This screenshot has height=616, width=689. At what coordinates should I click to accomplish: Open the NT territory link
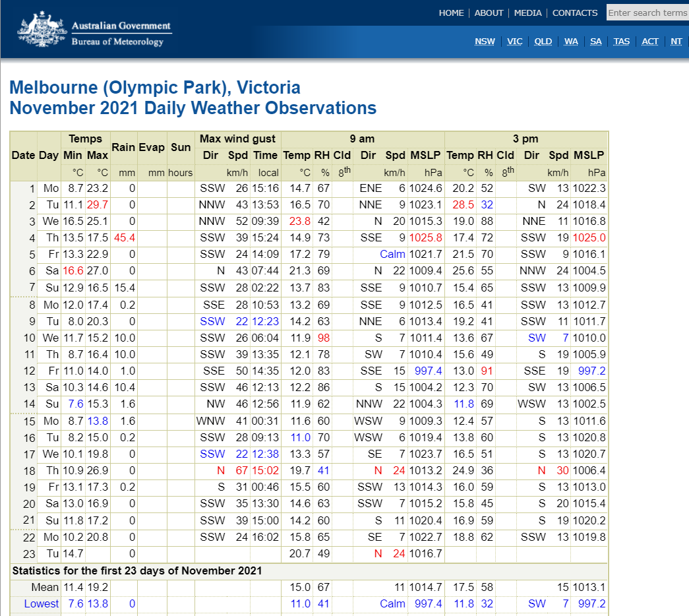pos(676,42)
